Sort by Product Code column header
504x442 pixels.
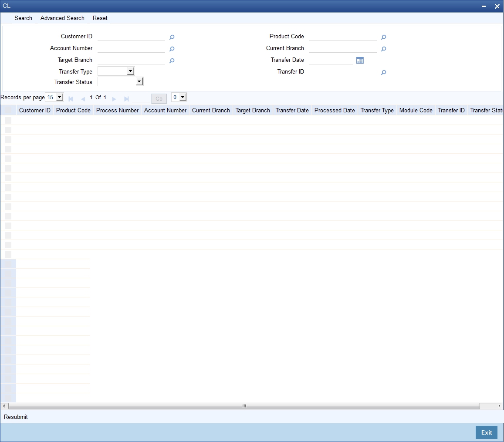[73, 110]
